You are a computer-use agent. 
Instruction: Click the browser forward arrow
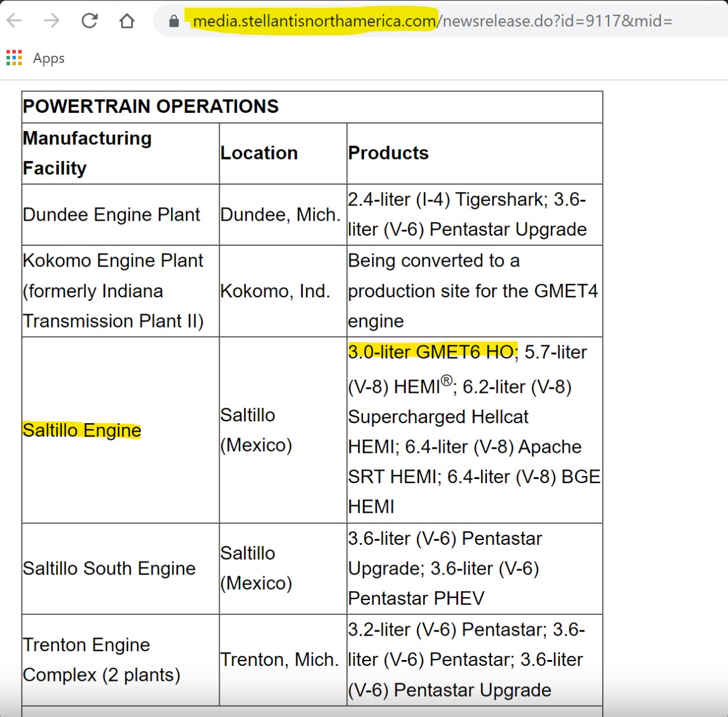coord(52,20)
